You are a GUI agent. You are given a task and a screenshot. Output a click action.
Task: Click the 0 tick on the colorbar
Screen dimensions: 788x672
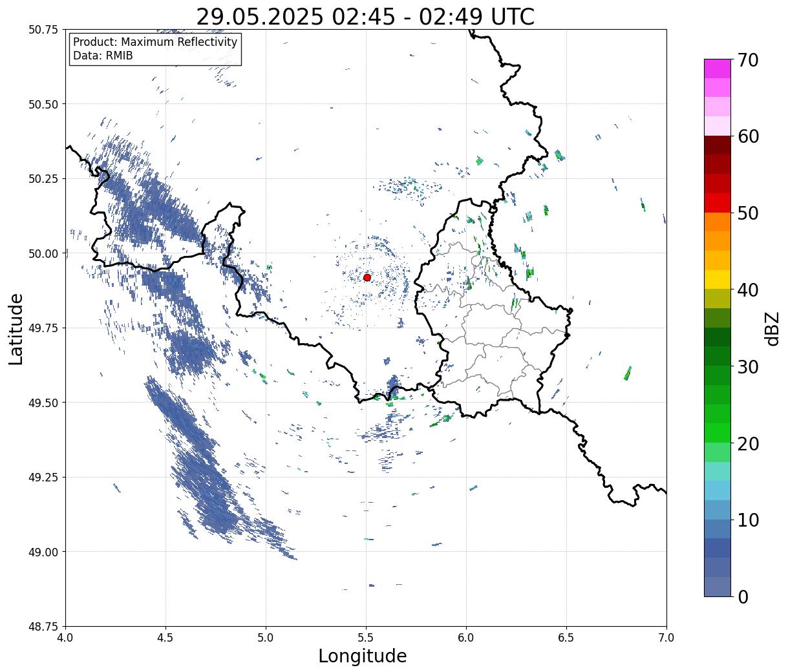click(743, 596)
